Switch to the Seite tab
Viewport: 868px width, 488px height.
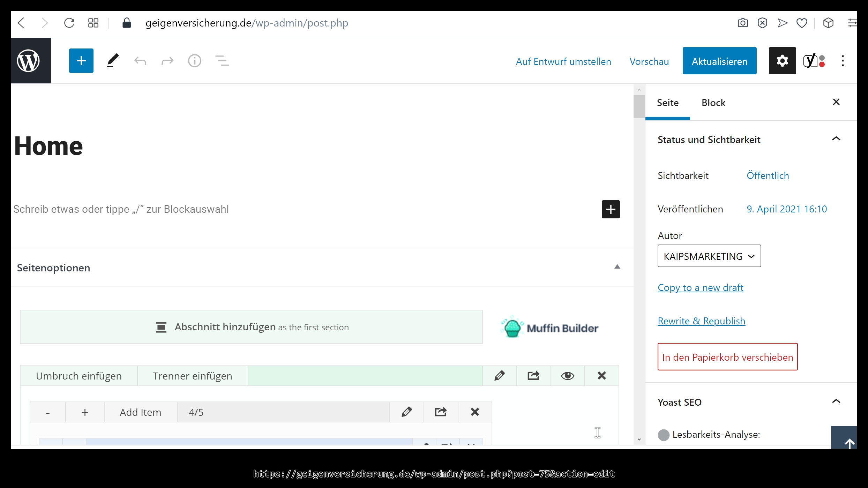click(668, 103)
